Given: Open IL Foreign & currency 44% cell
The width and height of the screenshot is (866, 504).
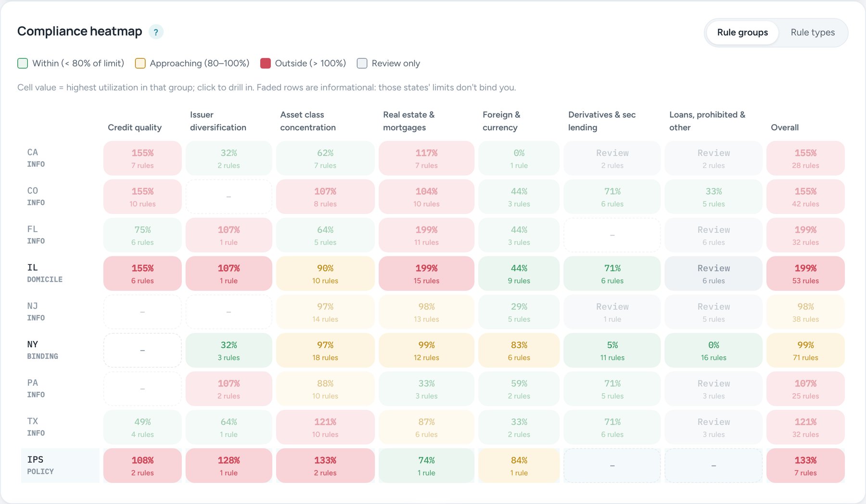Looking at the screenshot, I should [x=519, y=273].
